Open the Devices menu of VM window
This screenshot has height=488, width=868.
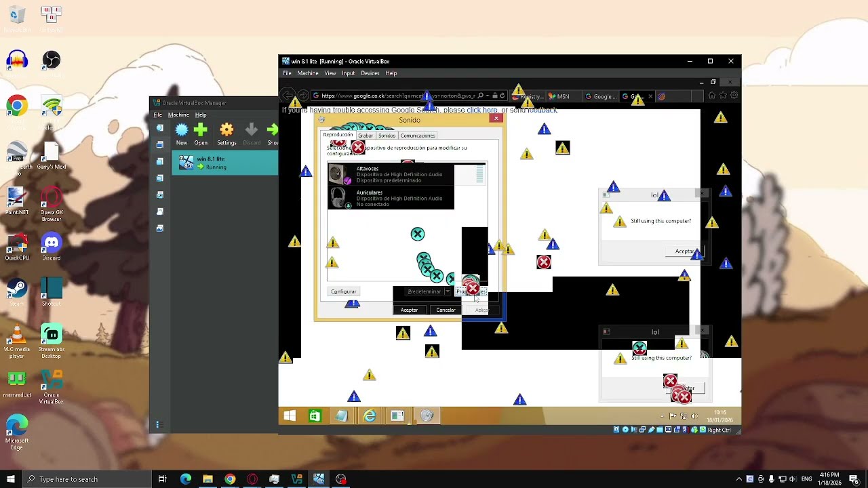[x=370, y=73]
